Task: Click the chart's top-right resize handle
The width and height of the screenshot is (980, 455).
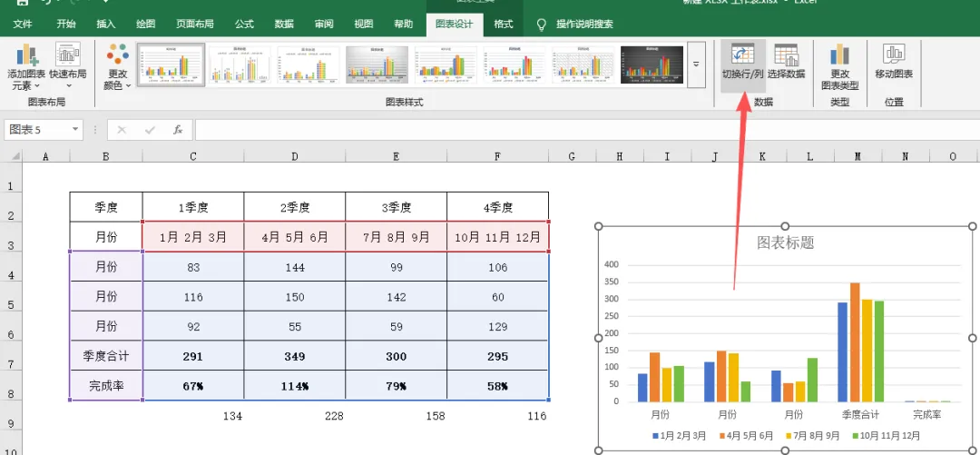Action: (x=972, y=226)
